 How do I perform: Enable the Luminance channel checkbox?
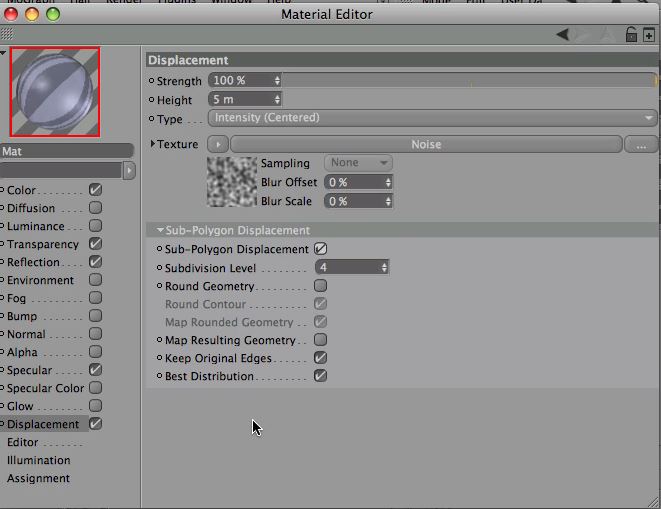[x=96, y=226]
